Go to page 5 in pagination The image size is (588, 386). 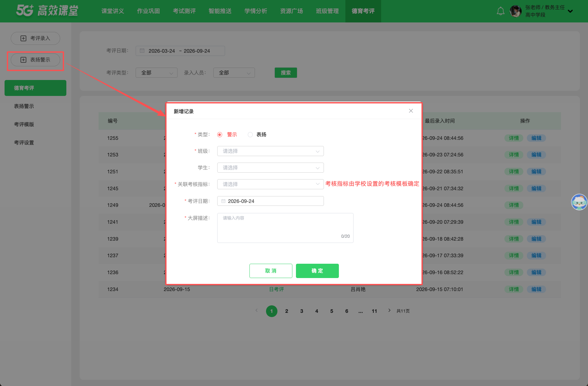(332, 311)
